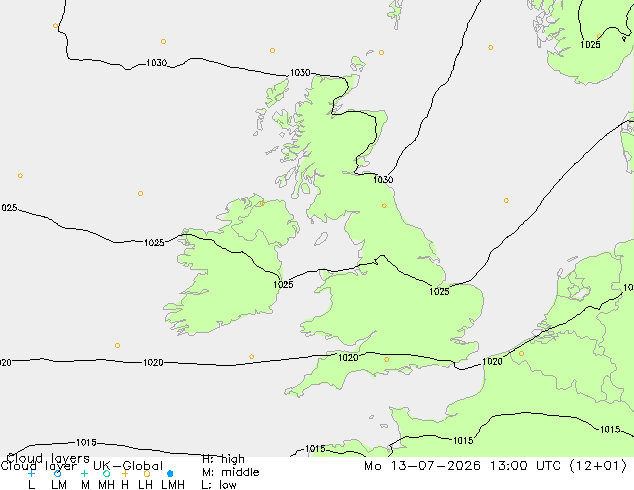The height and width of the screenshot is (490, 634).
Task: Click the 1015 label over eastern France
Action: [x=610, y=429]
